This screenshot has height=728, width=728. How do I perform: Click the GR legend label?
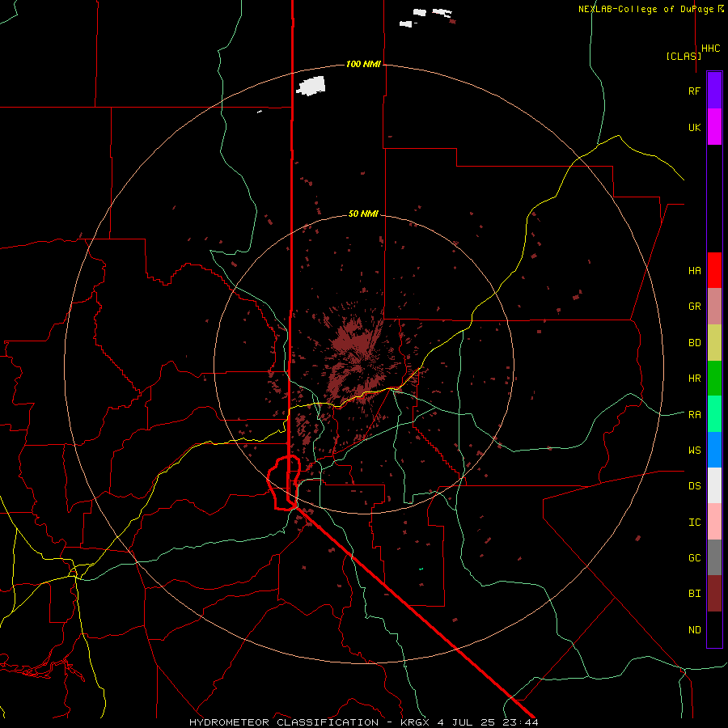[x=694, y=307]
